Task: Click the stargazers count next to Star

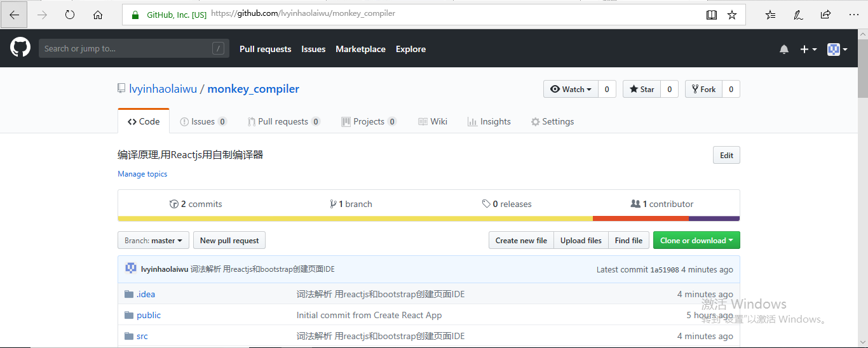Action: (x=670, y=89)
